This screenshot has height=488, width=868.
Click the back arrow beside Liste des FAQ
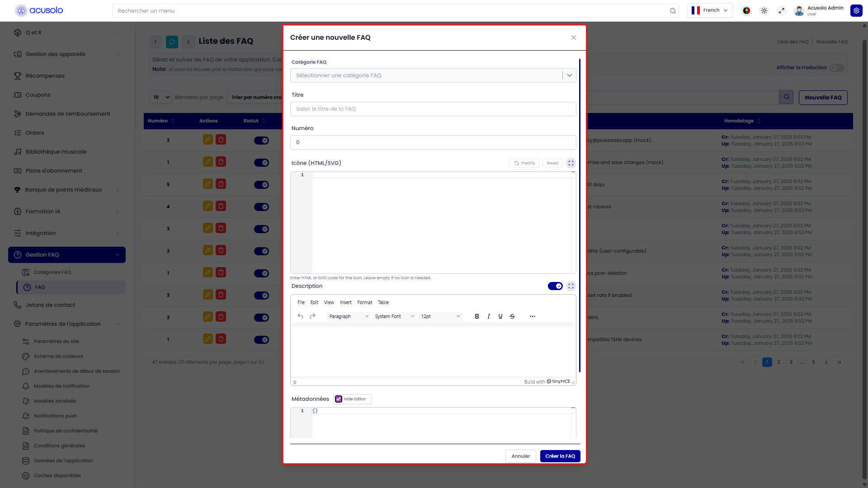click(x=156, y=42)
